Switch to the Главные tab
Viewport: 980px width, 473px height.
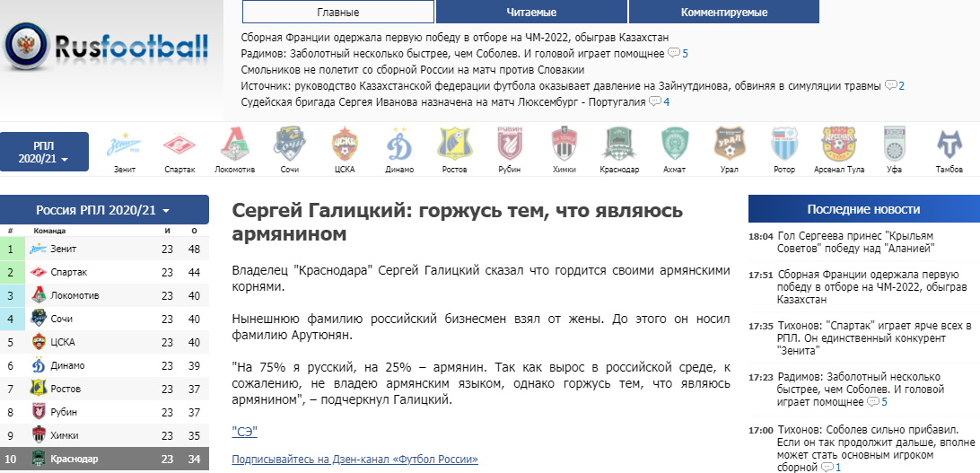tap(338, 12)
